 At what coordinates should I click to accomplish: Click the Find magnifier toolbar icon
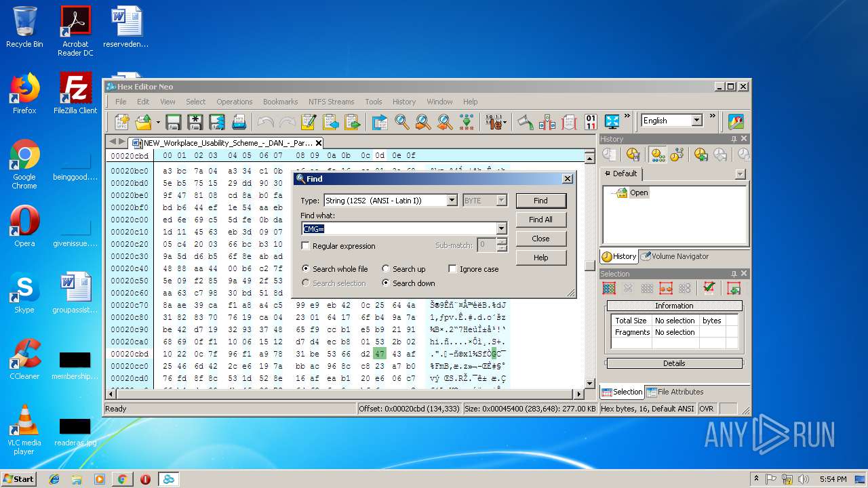click(x=402, y=122)
